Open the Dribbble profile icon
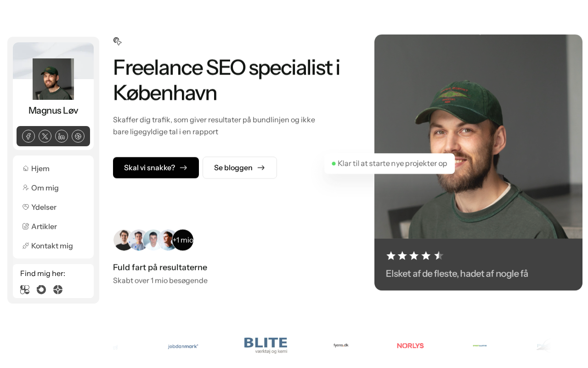Screen dimensions: 588x368 click(x=78, y=136)
